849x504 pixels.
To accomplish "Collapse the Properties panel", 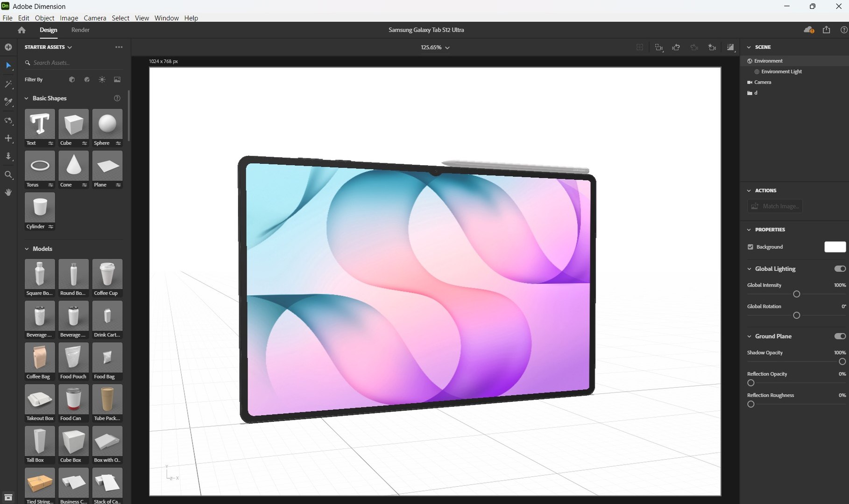I will pyautogui.click(x=749, y=230).
